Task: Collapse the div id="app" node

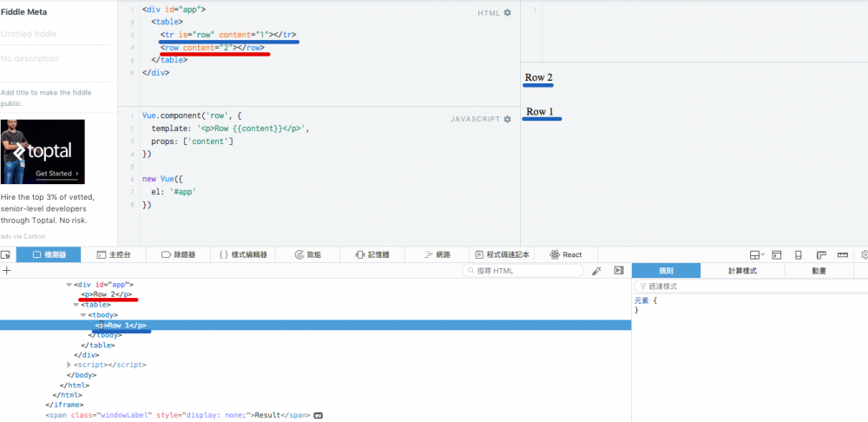Action: click(x=69, y=285)
